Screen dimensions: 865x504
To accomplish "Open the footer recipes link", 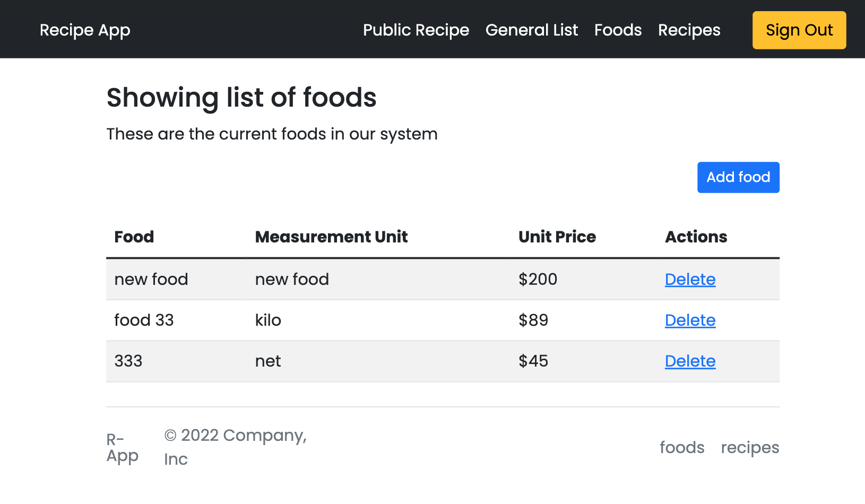I will tap(749, 448).
